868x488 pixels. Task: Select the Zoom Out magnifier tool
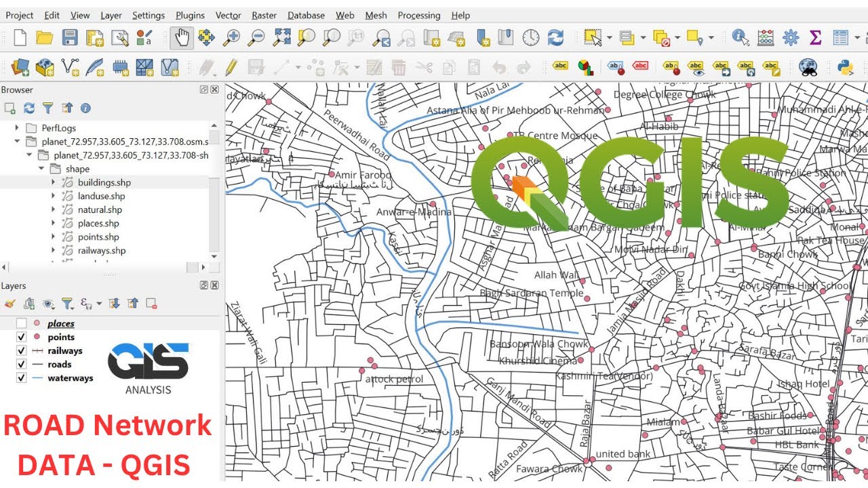pos(256,37)
